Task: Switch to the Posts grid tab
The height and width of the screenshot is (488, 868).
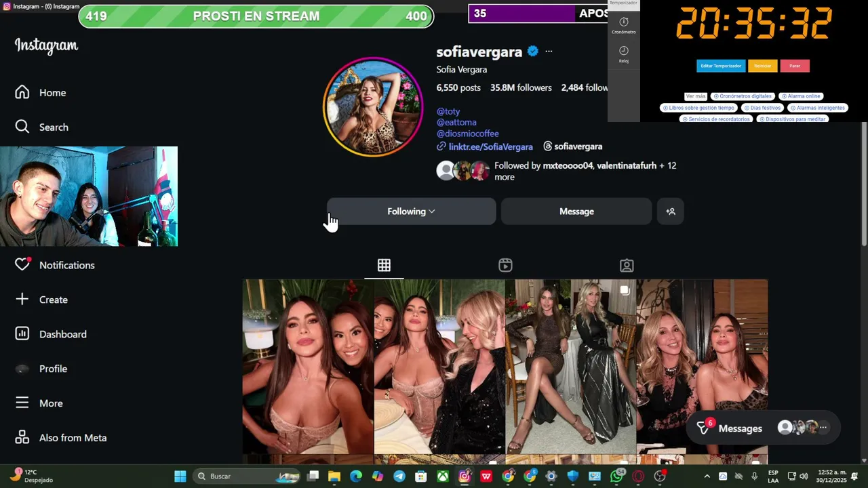Action: pos(384,266)
